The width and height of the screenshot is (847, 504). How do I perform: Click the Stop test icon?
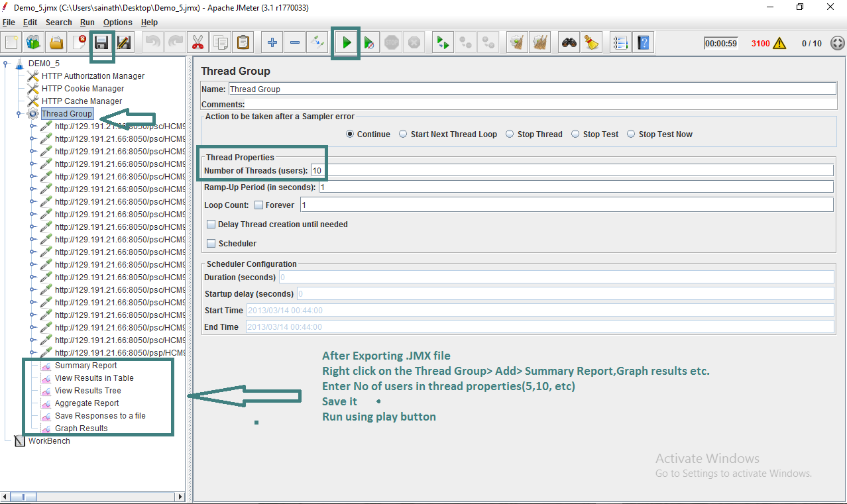coord(392,43)
